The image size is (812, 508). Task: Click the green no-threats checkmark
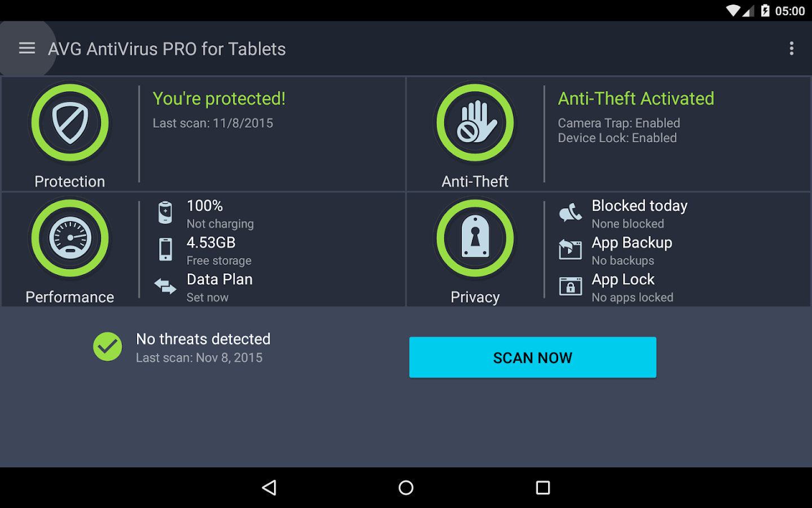click(107, 347)
